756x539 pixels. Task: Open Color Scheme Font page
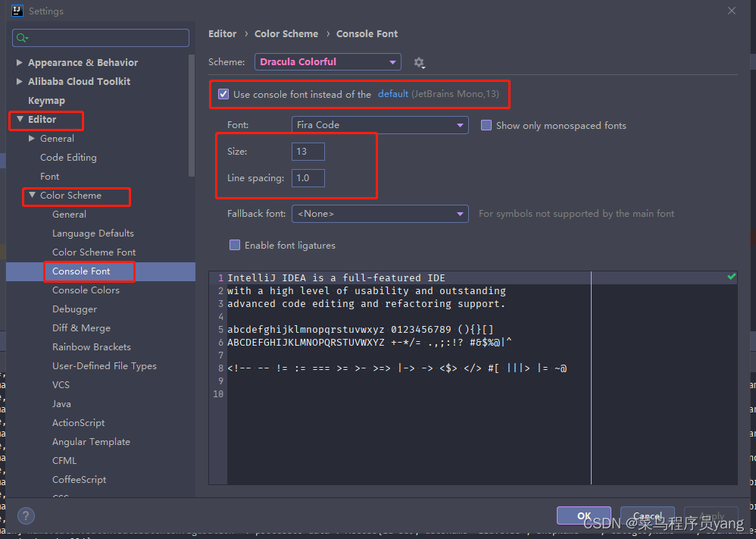[x=94, y=252]
